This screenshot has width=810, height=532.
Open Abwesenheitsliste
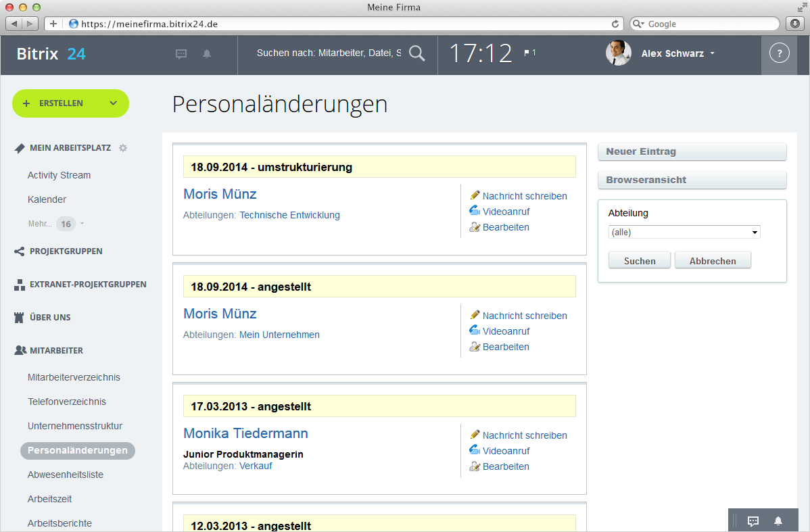[x=66, y=475]
